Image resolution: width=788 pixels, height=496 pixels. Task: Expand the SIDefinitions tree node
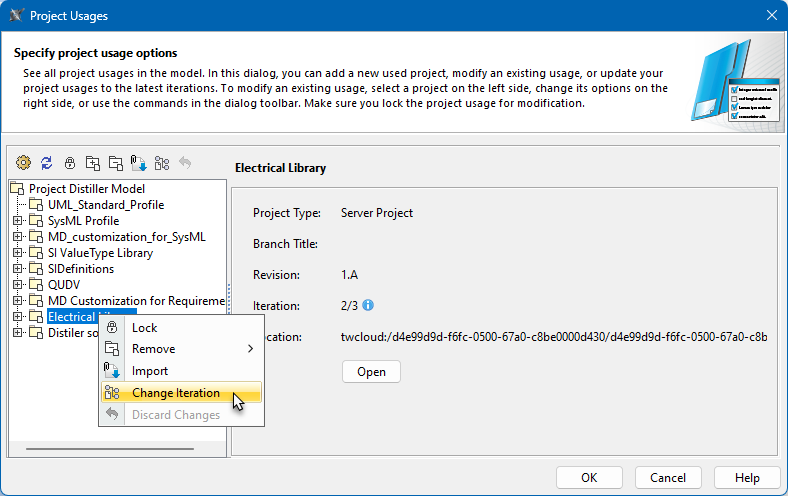pos(17,269)
